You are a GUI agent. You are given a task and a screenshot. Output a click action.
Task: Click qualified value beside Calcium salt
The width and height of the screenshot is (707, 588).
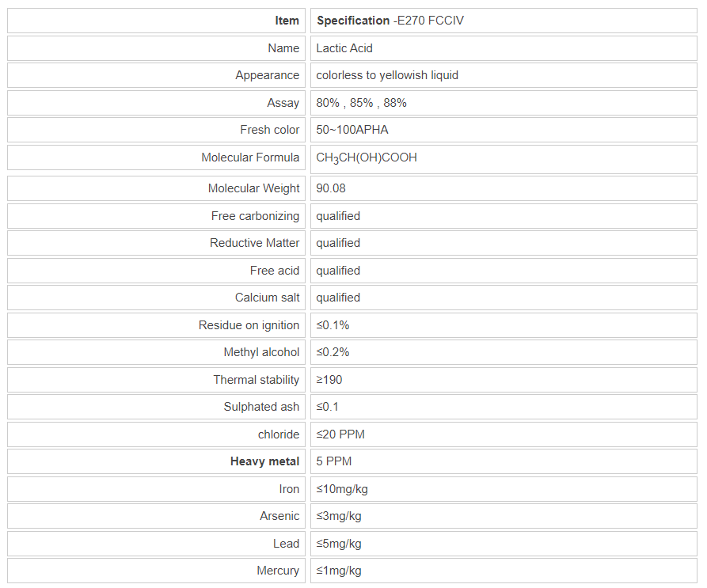tap(338, 298)
